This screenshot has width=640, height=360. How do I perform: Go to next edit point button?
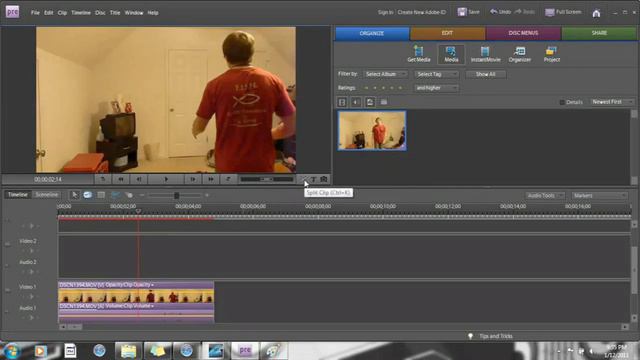pos(228,179)
